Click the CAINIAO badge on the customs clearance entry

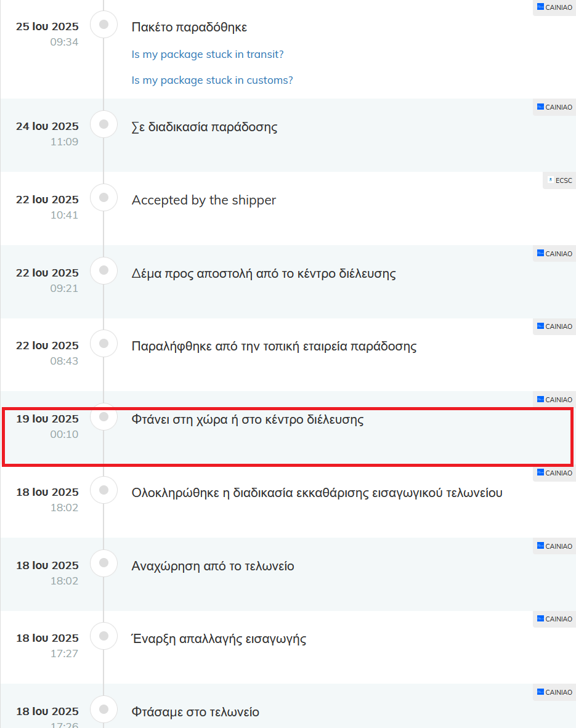tap(554, 473)
